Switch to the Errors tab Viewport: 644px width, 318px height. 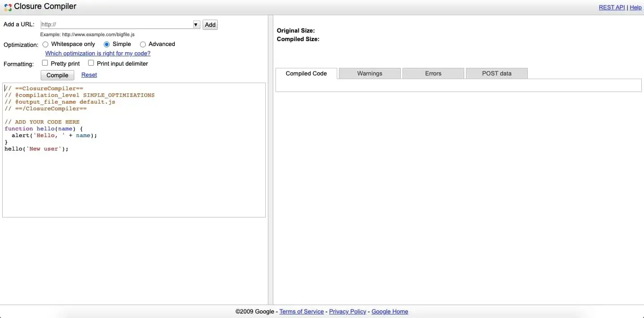coord(433,74)
